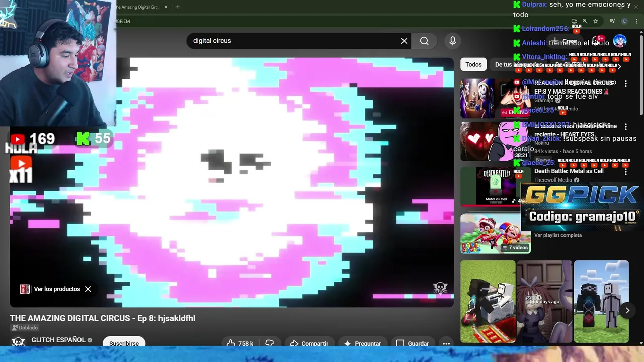The width and height of the screenshot is (644, 362).
Task: Open more actions ellipsis below the video
Action: pos(446,343)
